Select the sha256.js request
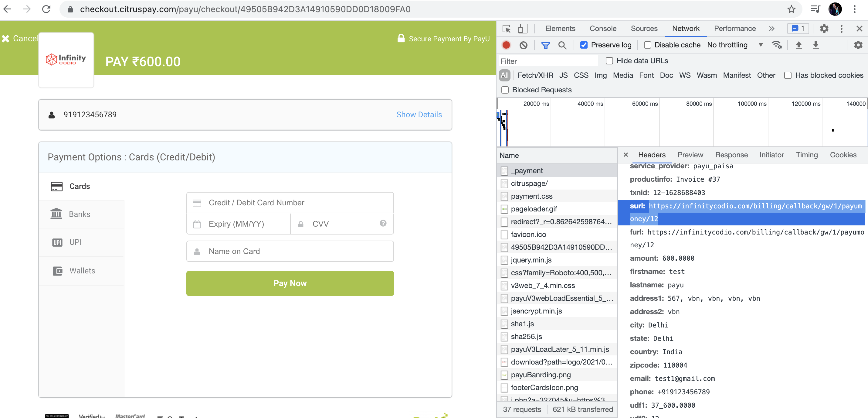Viewport: 868px width, 418px height. point(557,336)
